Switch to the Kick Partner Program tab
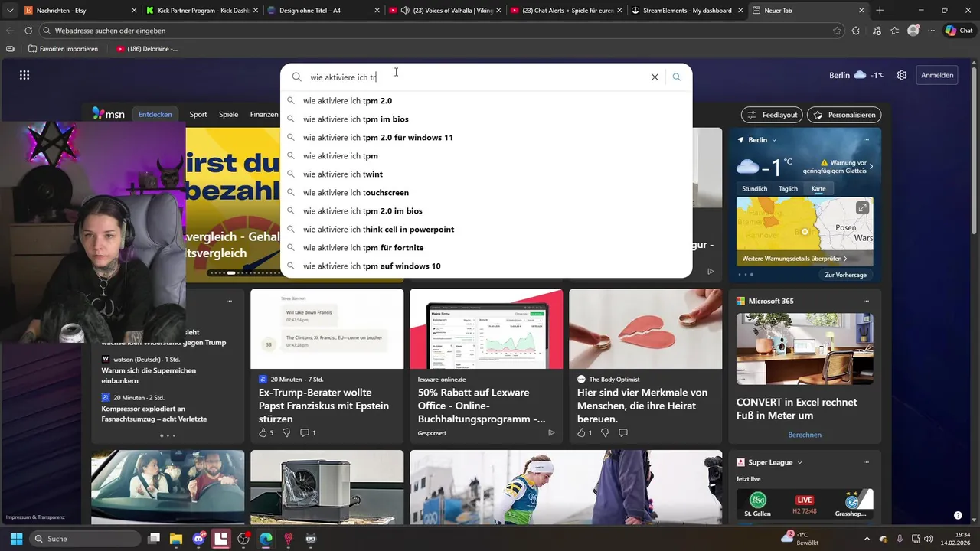The width and height of the screenshot is (980, 551). point(203,11)
